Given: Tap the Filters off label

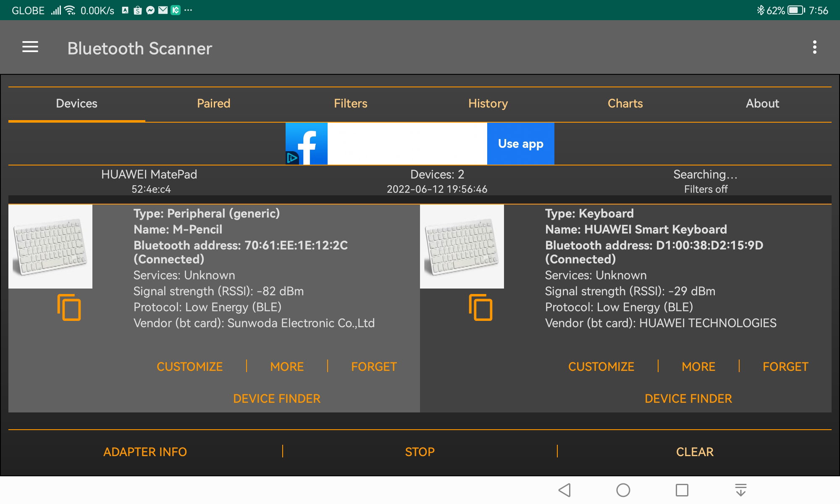Looking at the screenshot, I should [x=706, y=189].
